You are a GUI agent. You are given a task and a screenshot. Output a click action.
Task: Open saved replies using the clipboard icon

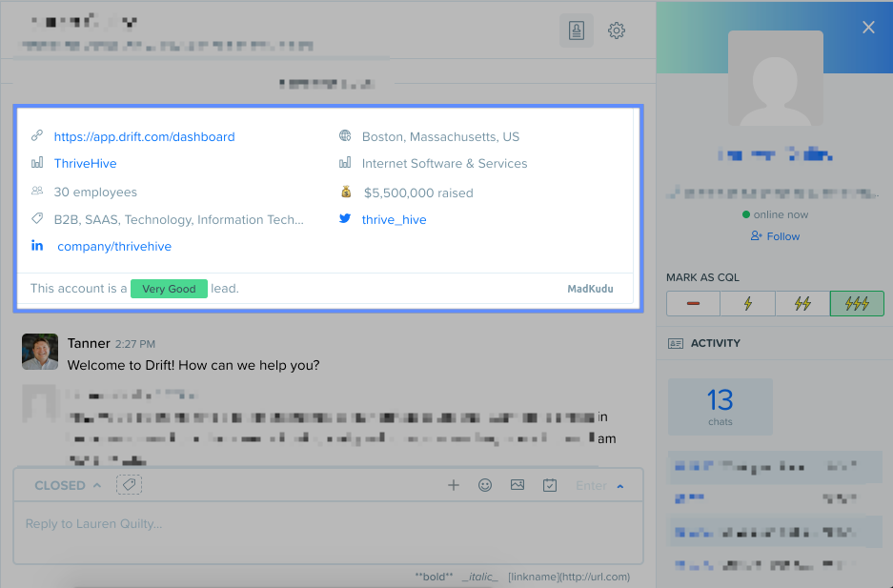tap(550, 485)
